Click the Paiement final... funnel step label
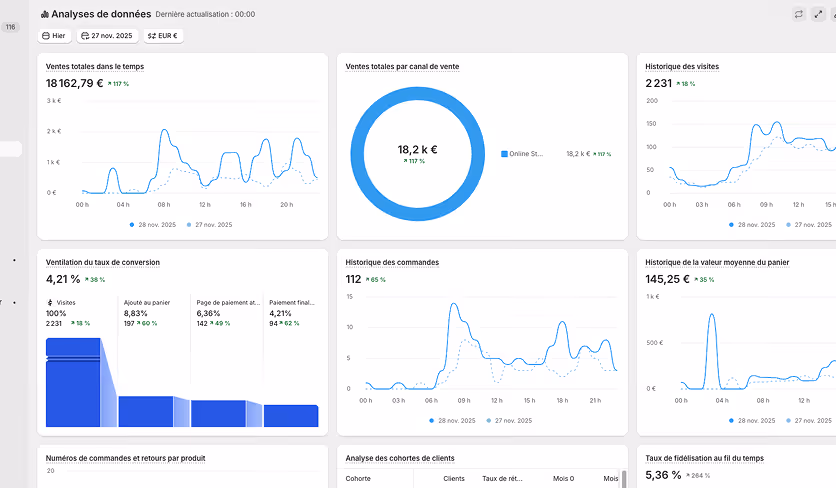 click(x=292, y=302)
